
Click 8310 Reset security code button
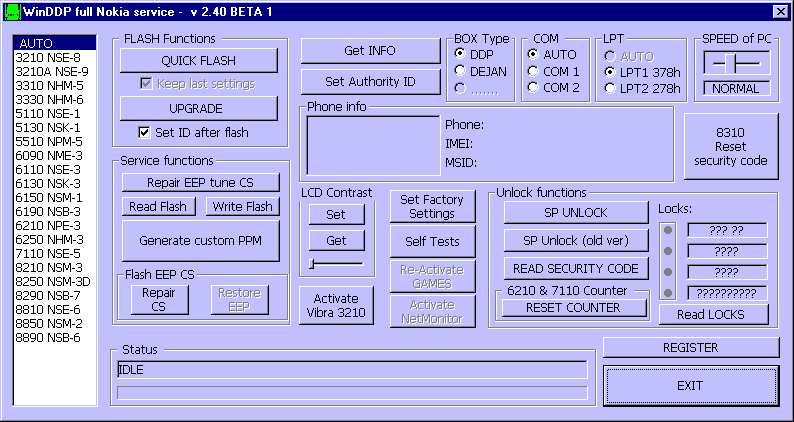731,146
